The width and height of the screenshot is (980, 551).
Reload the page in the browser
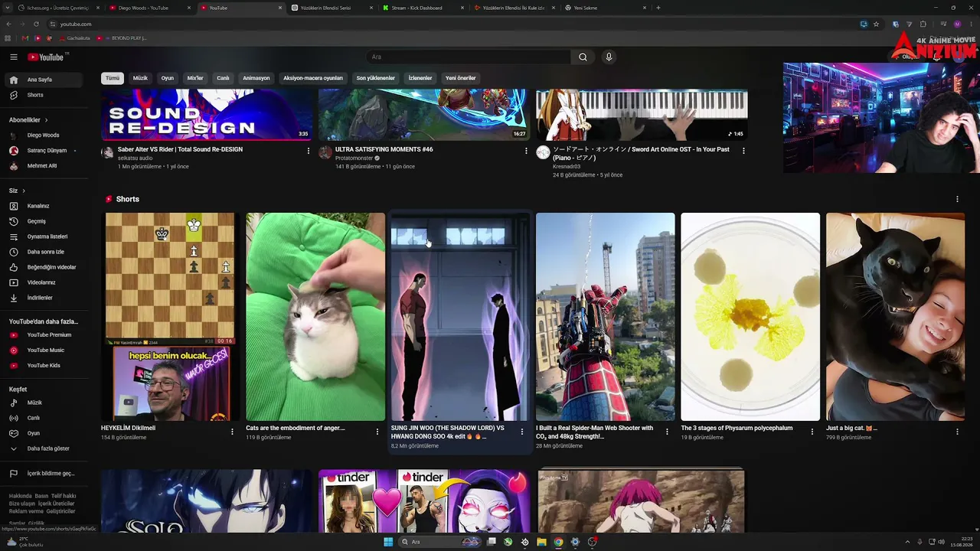[x=36, y=24]
